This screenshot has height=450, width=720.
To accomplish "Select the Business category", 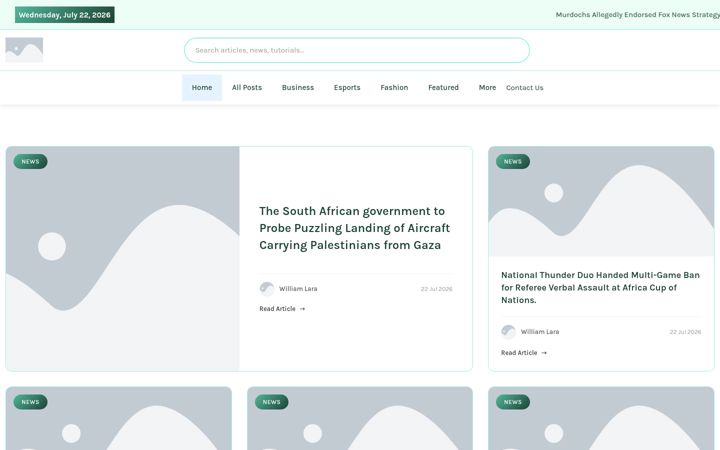I will [x=298, y=88].
